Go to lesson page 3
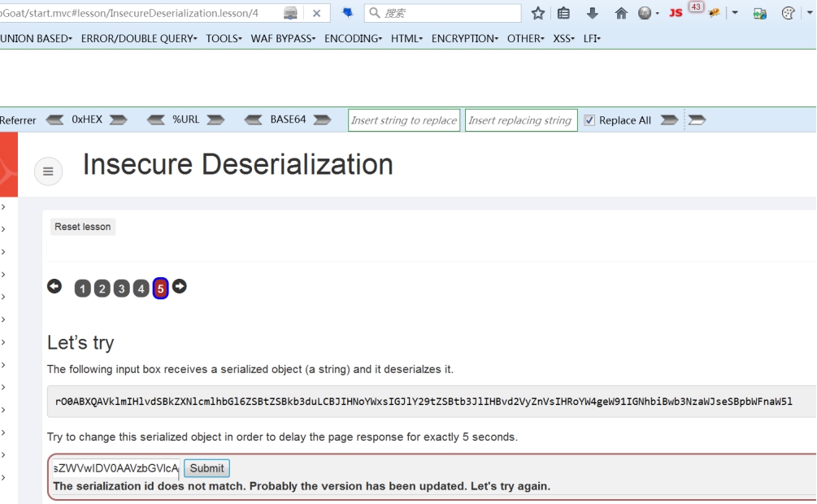This screenshot has height=504, width=817. click(x=121, y=289)
